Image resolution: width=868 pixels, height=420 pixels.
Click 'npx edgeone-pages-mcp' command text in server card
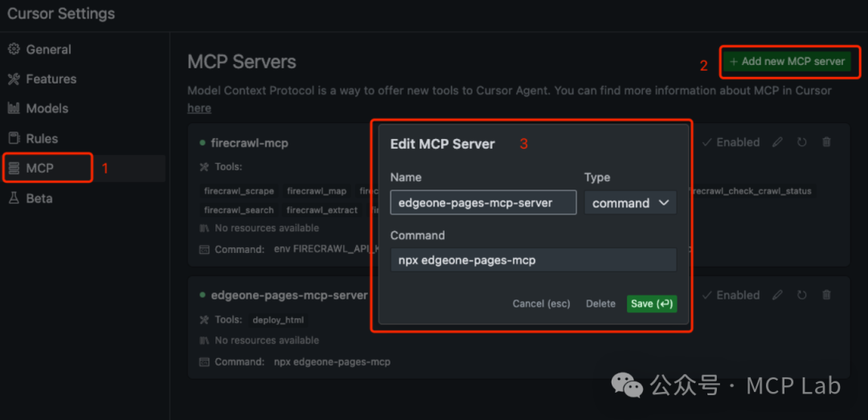click(332, 362)
